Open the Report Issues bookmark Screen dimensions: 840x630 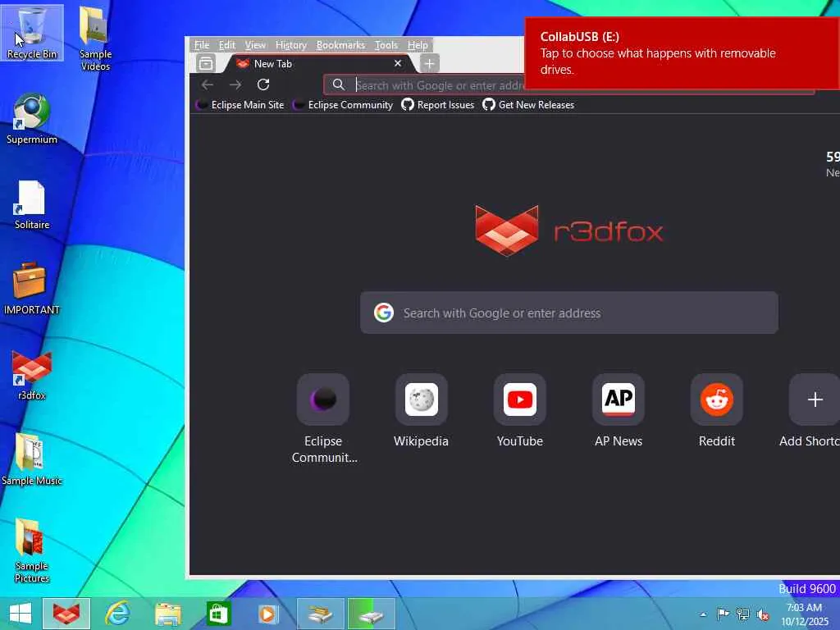[438, 105]
